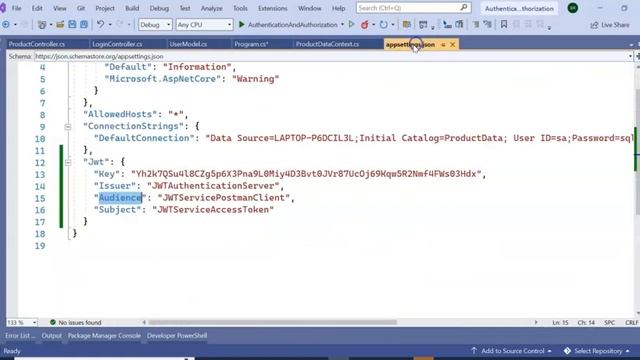Click the yellow file explorer toolbar icon
This screenshot has width=640, height=360.
[406, 24]
